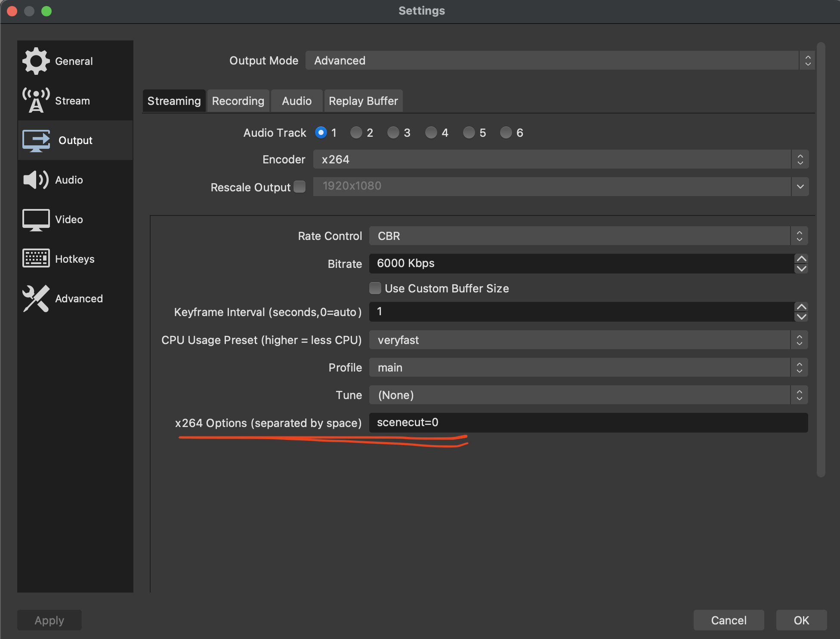Enable Rescale Output checkbox
The height and width of the screenshot is (639, 840).
pyautogui.click(x=300, y=187)
